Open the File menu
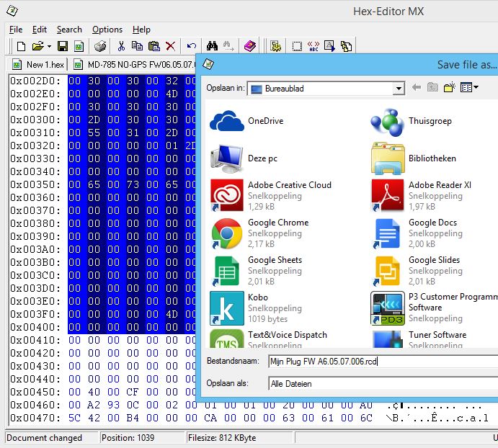The height and width of the screenshot is (448, 498). [16, 30]
